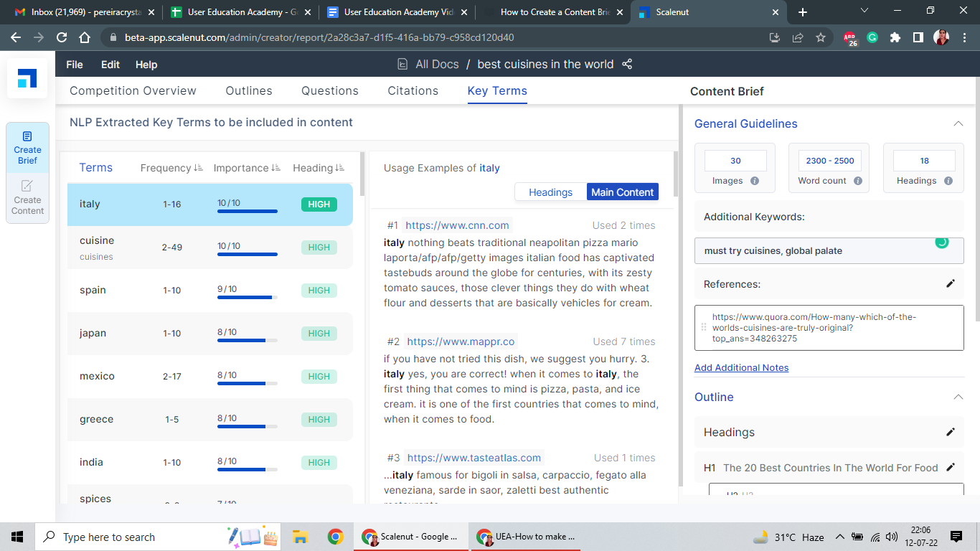
Task: Click info icon next to Images
Action: coord(755,181)
